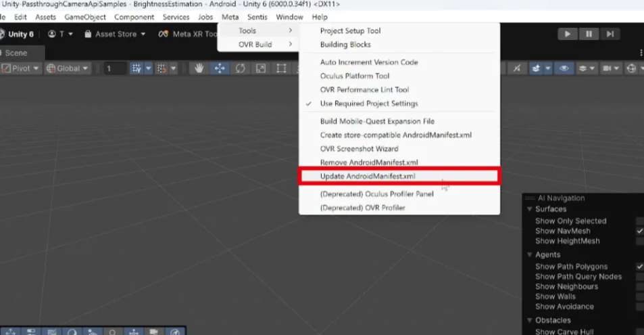Toggle scene visibility eye icon
Image resolution: width=644 pixels, height=335 pixels.
(564, 68)
